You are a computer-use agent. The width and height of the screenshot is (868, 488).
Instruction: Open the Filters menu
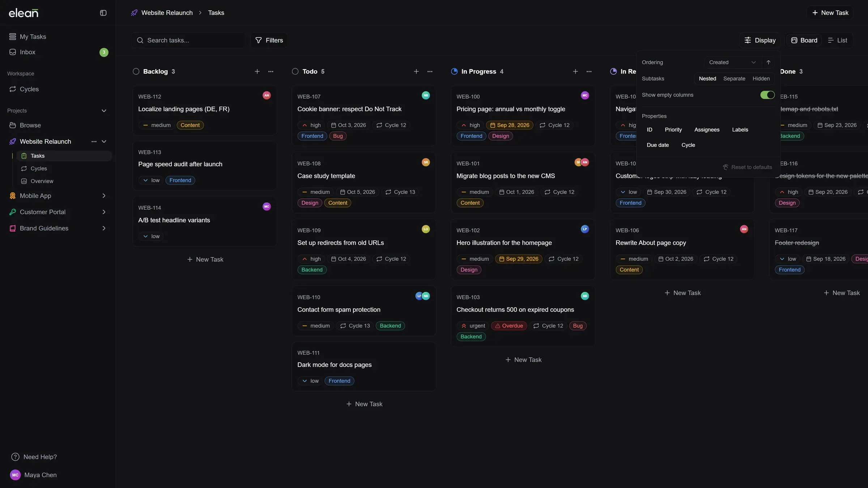[269, 40]
